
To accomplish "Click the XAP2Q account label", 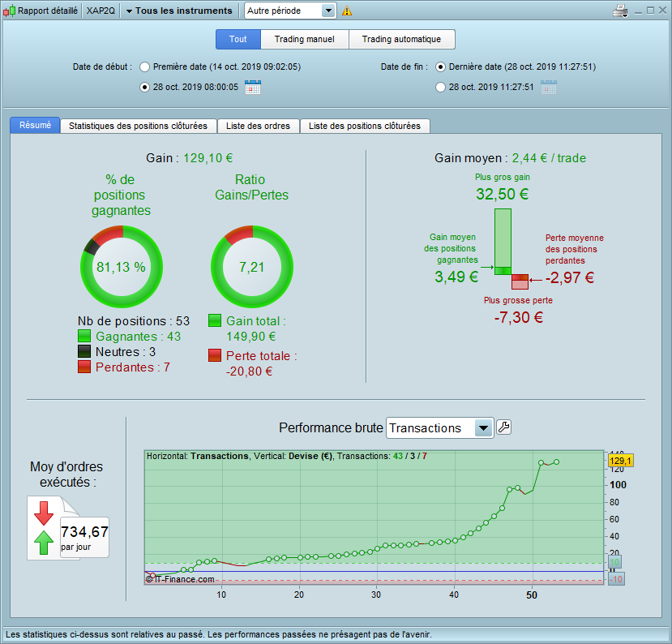I will point(101,11).
